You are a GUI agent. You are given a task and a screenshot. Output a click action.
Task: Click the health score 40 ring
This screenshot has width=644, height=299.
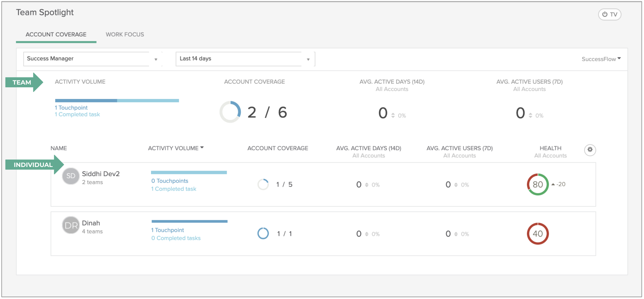[538, 234]
